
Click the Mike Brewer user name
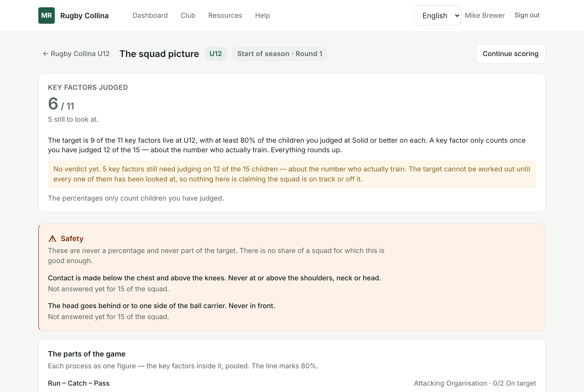[485, 15]
